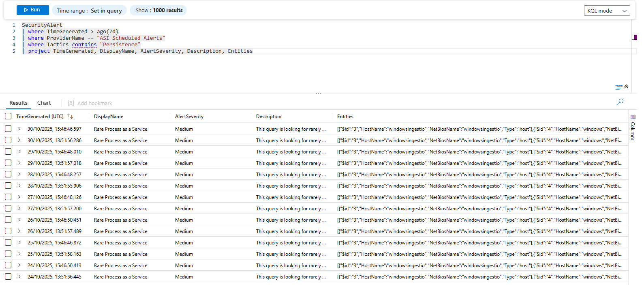Select the Results tab
The width and height of the screenshot is (644, 285).
18,103
